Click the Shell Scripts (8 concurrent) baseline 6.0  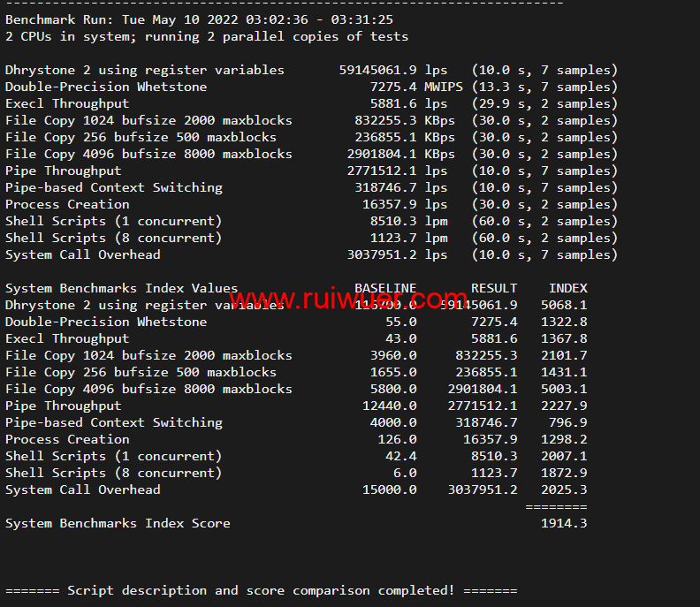(x=405, y=473)
